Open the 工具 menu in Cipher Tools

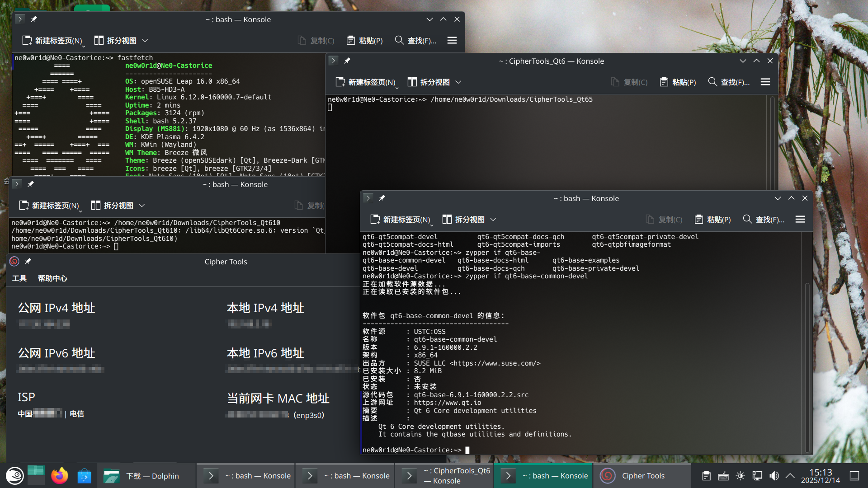point(19,278)
